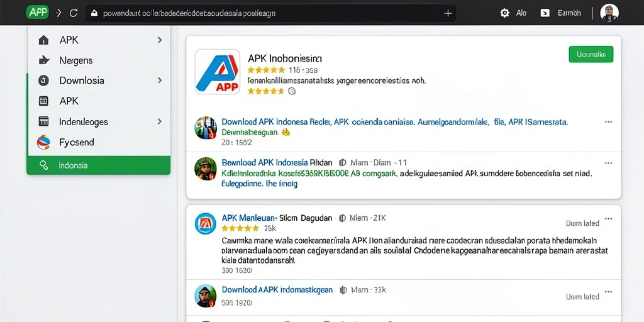Open more options for APK Manleuan result
This screenshot has width=644, height=322.
pyautogui.click(x=608, y=218)
